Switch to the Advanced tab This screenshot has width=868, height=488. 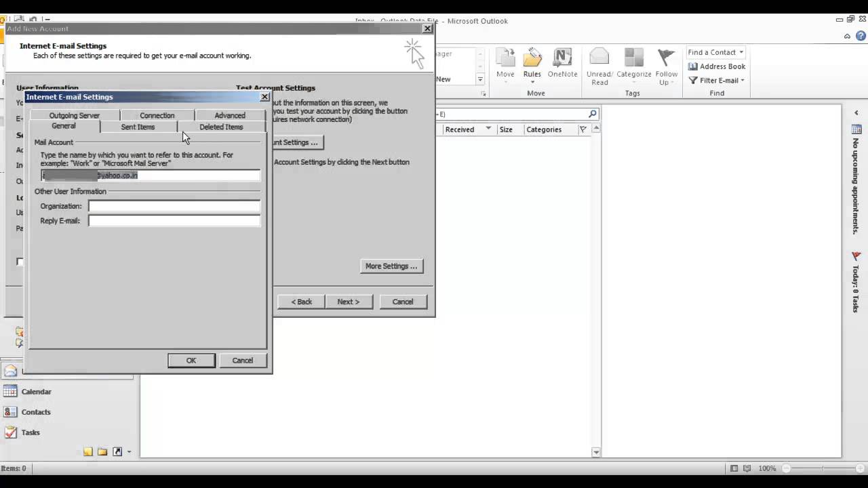[x=230, y=115]
